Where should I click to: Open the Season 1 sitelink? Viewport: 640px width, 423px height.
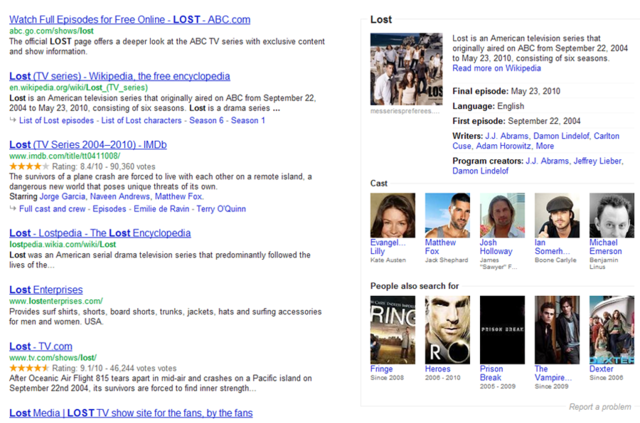pos(248,120)
